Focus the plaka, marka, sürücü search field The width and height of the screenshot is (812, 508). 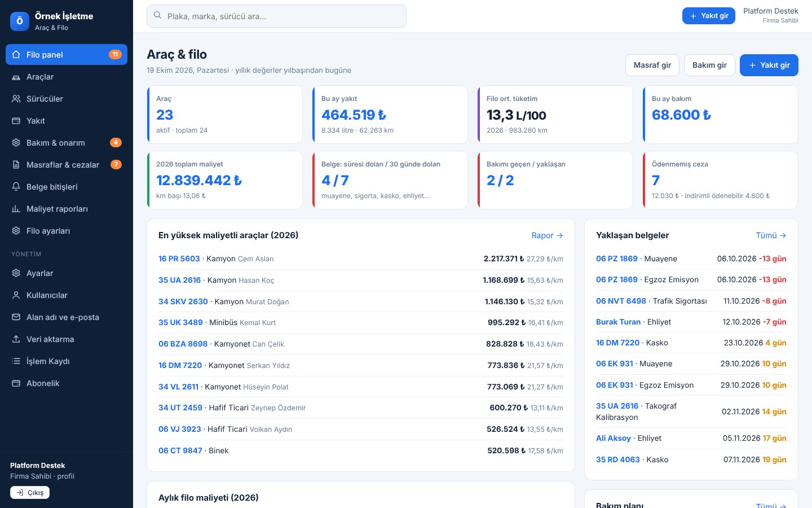(276, 16)
